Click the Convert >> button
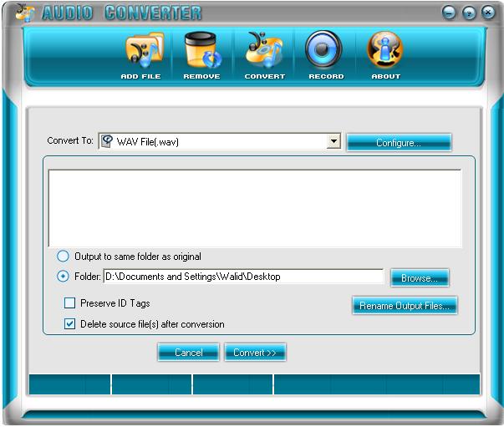 point(255,353)
